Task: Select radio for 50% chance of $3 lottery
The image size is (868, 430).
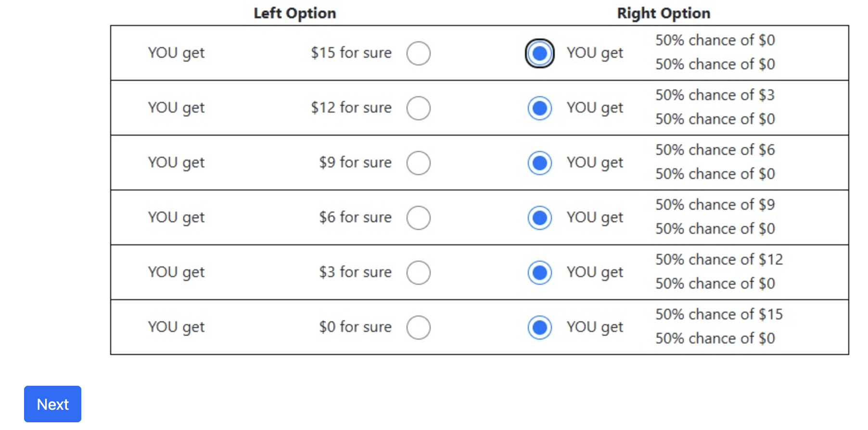Action: [539, 108]
